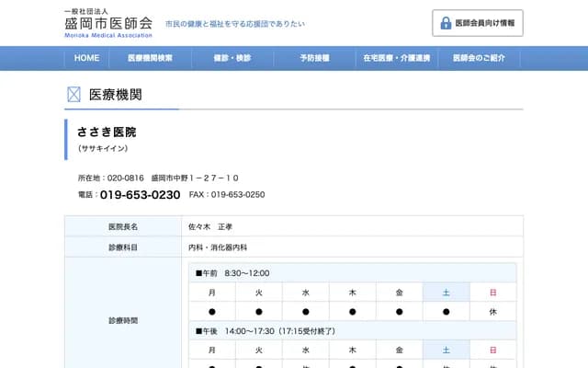
Task: Open the 予防接種 menu item
Action: [313, 58]
